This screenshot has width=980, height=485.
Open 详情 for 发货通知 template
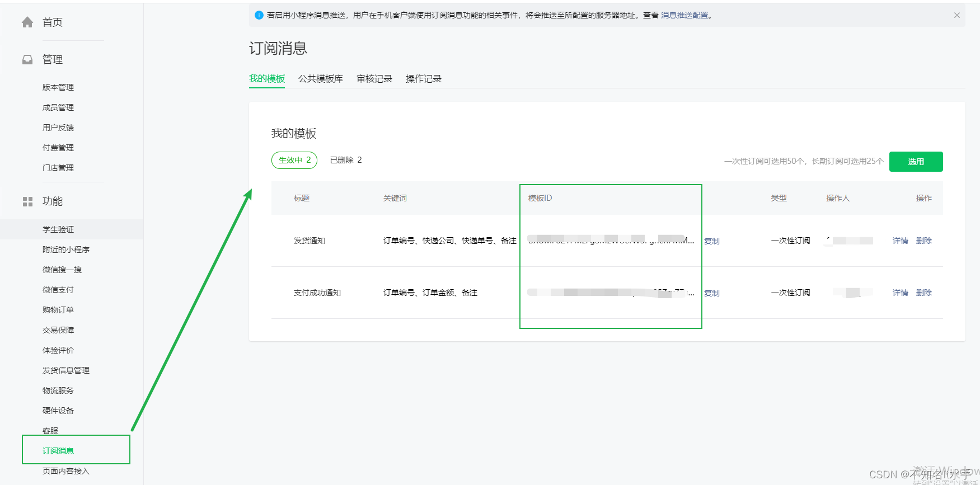(901, 241)
